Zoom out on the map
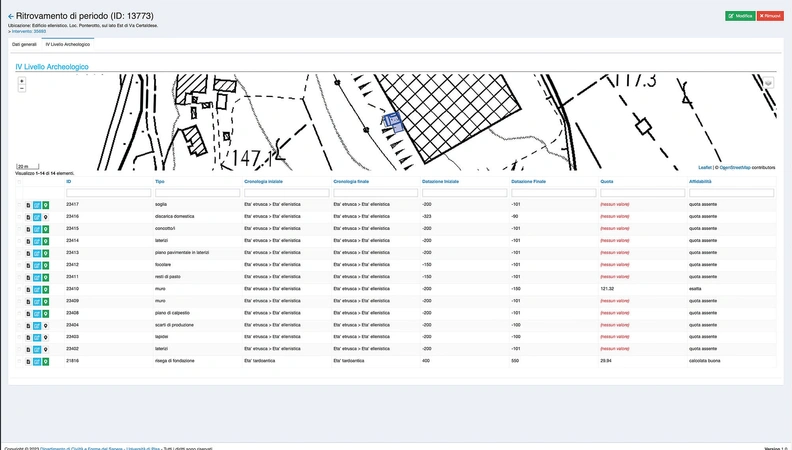 point(21,88)
